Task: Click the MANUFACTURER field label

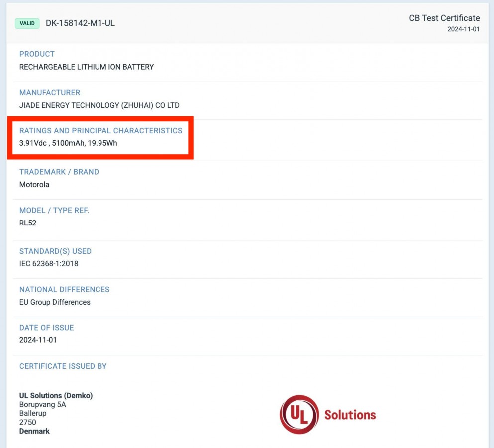Action: [x=50, y=92]
